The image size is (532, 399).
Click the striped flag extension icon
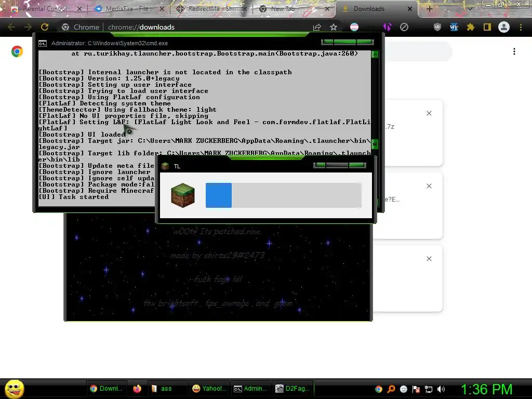[354, 27]
